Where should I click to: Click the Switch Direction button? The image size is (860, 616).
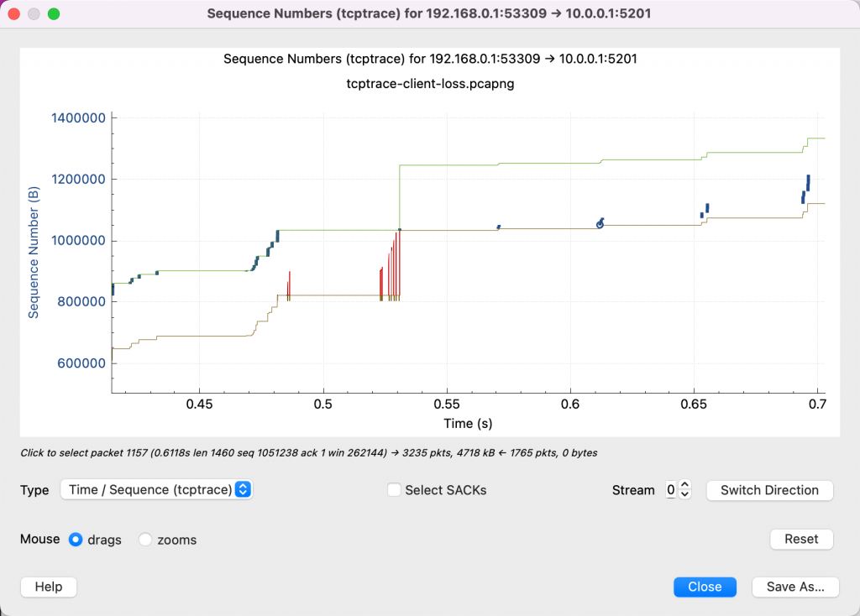click(x=769, y=490)
